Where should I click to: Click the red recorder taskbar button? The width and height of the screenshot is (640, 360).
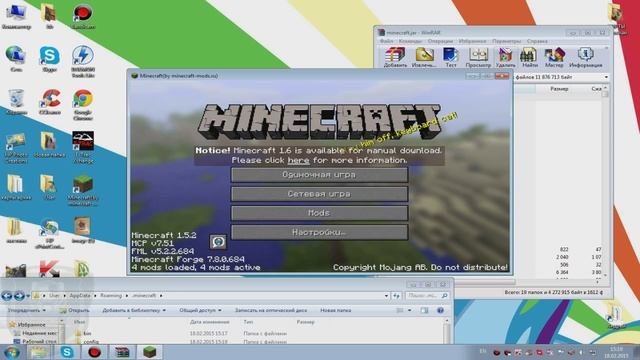pos(94,352)
